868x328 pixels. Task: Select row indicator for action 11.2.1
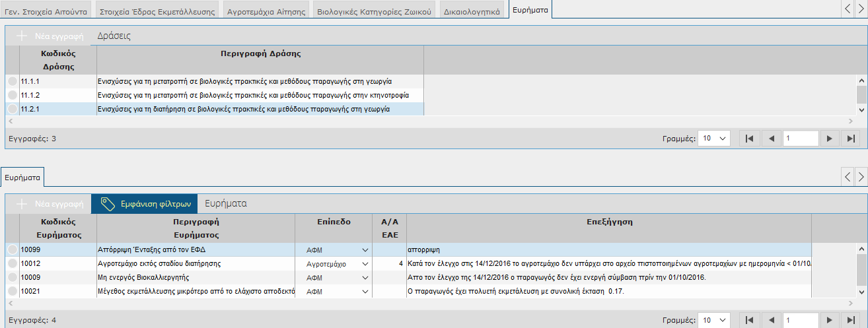(13, 109)
